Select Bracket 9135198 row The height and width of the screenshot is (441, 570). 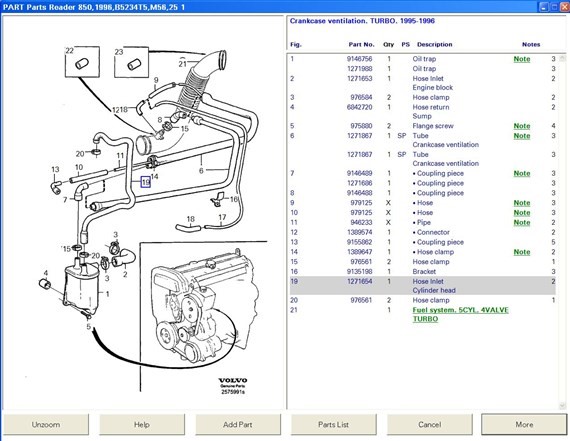pos(423,272)
